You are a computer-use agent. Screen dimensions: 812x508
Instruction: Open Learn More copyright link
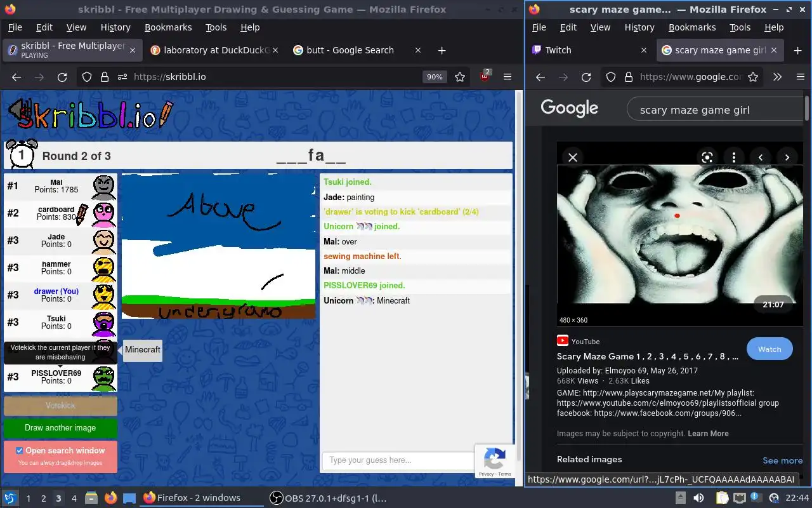click(708, 434)
